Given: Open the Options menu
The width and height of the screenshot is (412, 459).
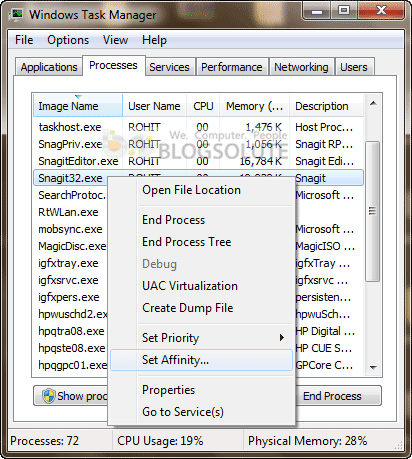Looking at the screenshot, I should coord(68,40).
